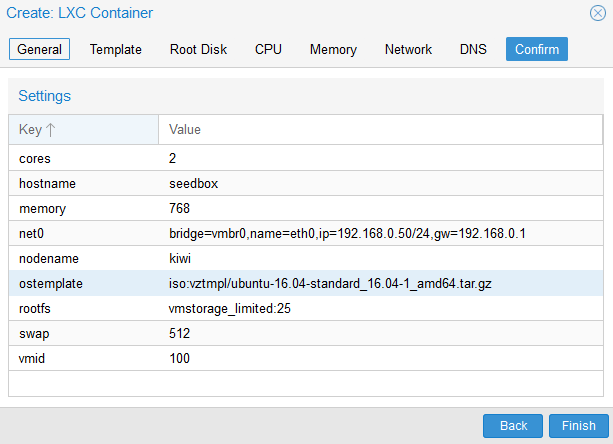Open the Memory tab
This screenshot has height=444, width=613.
[333, 49]
